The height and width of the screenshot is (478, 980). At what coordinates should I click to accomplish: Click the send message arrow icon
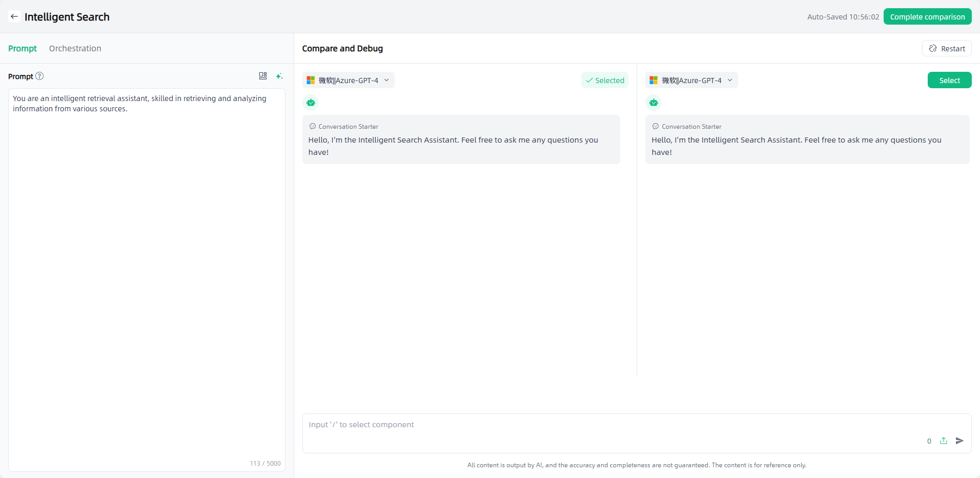pyautogui.click(x=959, y=441)
